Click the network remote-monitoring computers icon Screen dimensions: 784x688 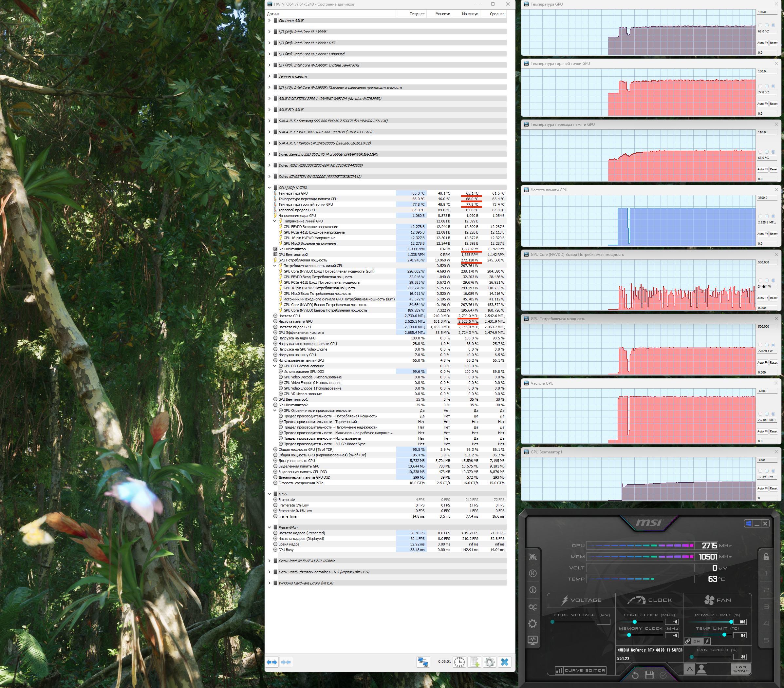(423, 662)
